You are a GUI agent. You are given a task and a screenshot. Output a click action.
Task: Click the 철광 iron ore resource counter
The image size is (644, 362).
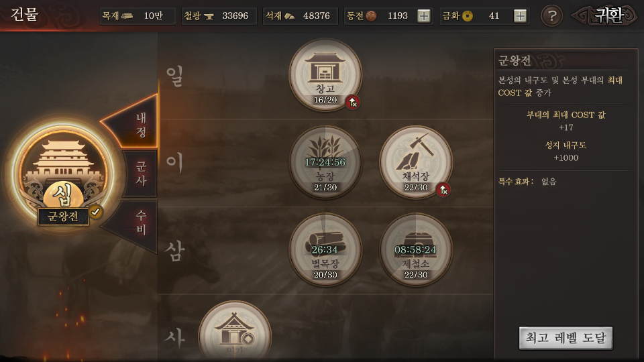pyautogui.click(x=219, y=16)
